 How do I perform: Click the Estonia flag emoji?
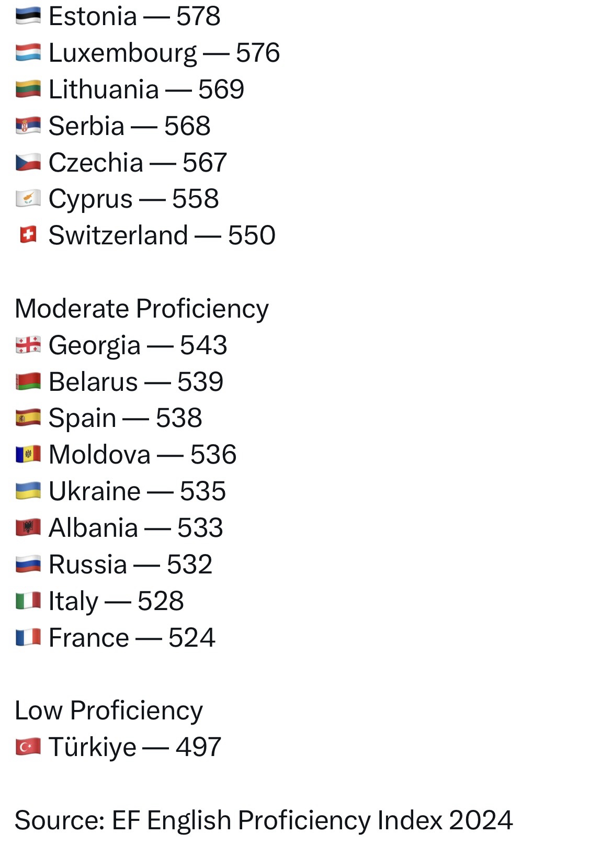click(28, 17)
